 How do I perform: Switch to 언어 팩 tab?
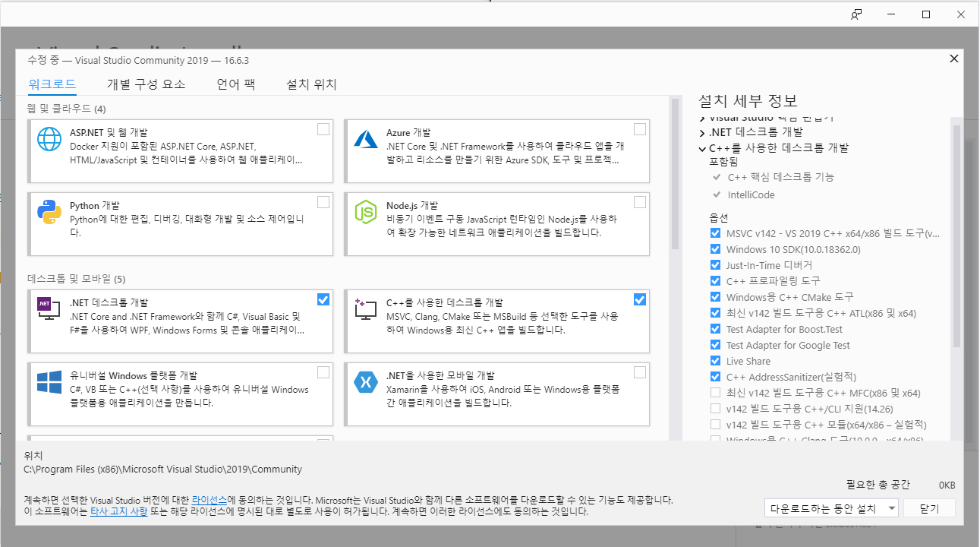236,84
